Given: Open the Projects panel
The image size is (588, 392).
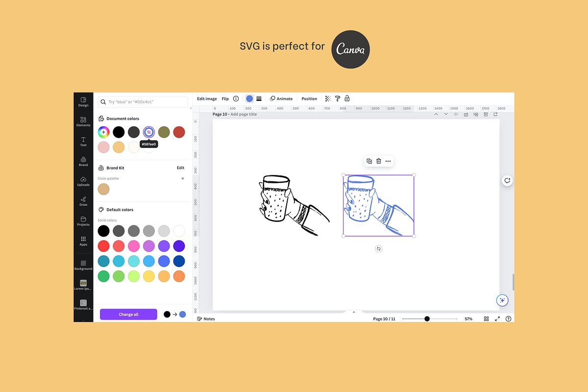Looking at the screenshot, I should coord(83,221).
